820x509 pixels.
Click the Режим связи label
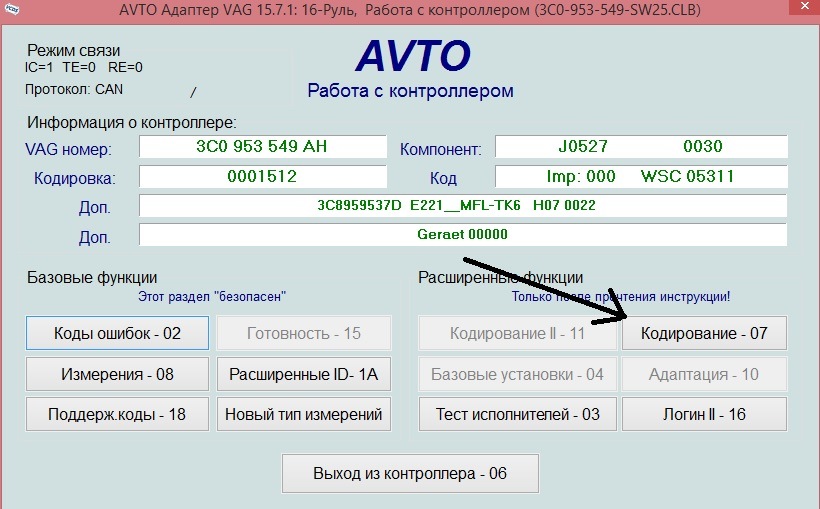[x=74, y=50]
